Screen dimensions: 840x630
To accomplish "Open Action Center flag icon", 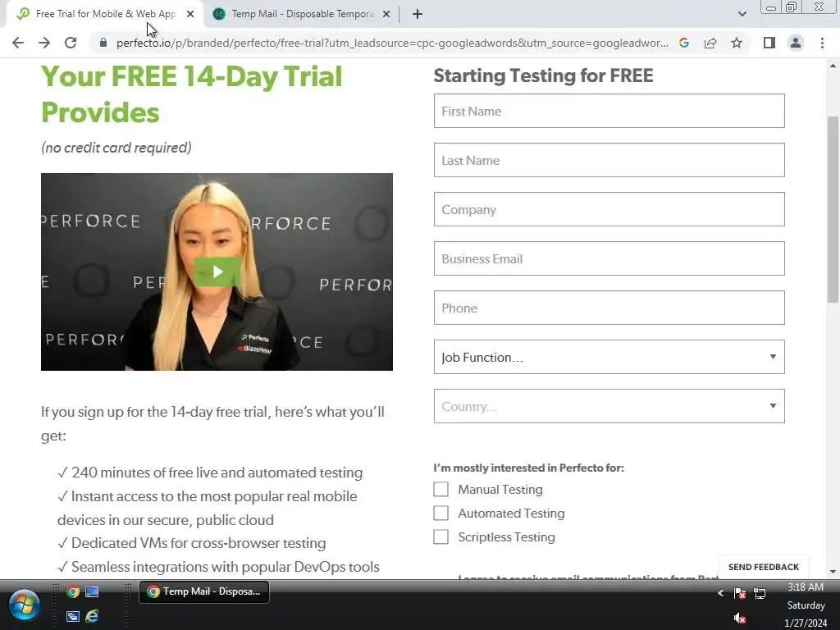I will pyautogui.click(x=740, y=593).
